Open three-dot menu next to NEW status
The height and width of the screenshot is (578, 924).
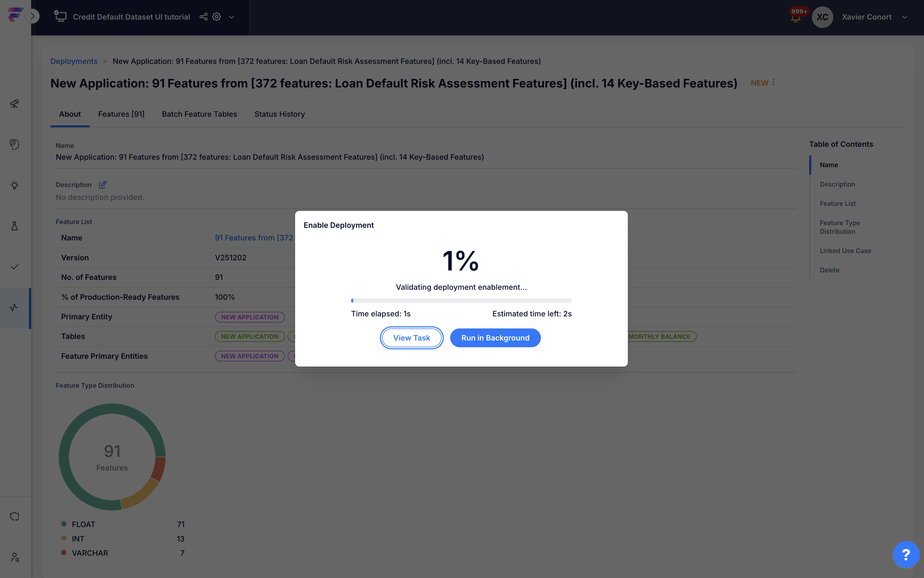coord(773,82)
